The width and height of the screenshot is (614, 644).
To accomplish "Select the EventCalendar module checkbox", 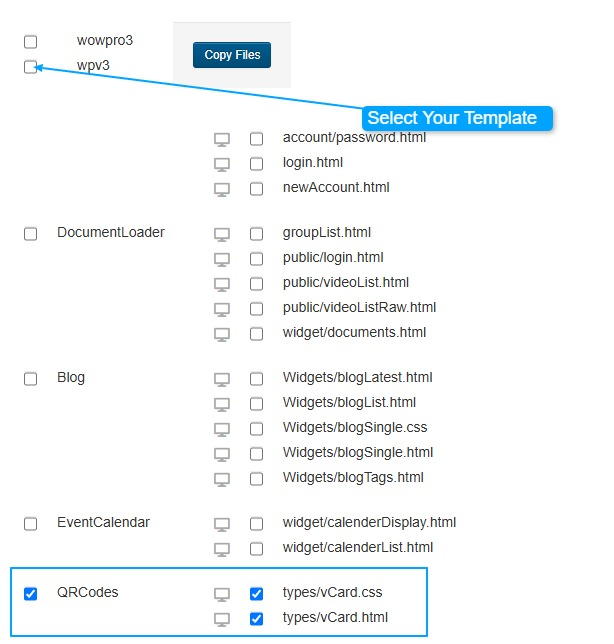I will coord(31,523).
